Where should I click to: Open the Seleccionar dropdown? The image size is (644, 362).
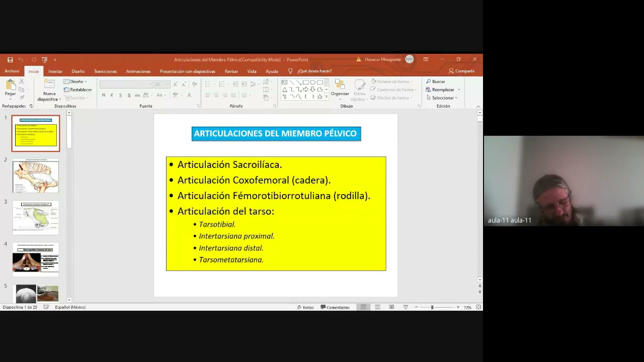(x=442, y=98)
